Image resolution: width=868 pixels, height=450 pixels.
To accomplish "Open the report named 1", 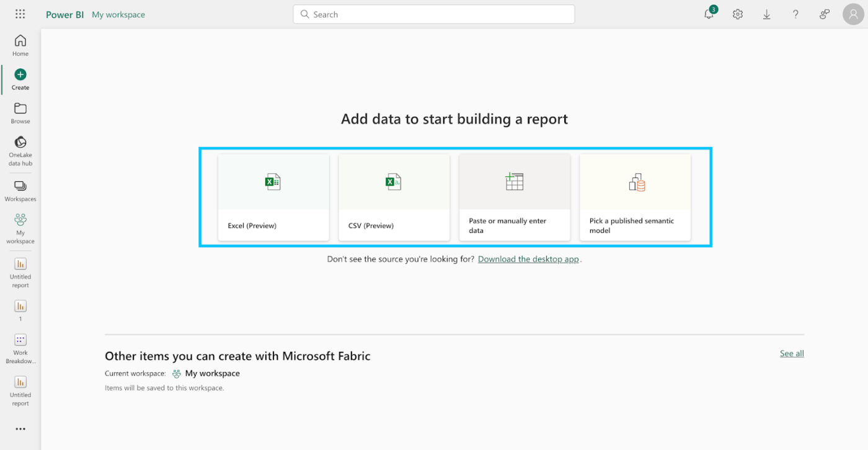I will click(20, 310).
